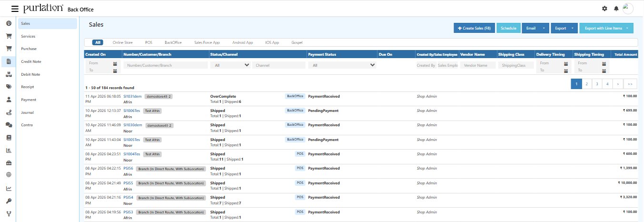Open the settings gear in the header
The image size is (644, 222).
click(604, 9)
